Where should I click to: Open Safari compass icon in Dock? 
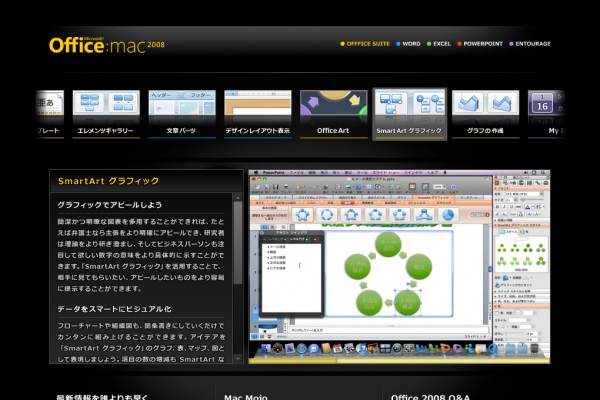coord(302,348)
